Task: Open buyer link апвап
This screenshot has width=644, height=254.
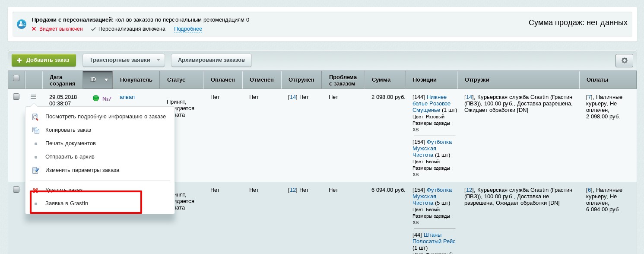Action: tap(127, 97)
